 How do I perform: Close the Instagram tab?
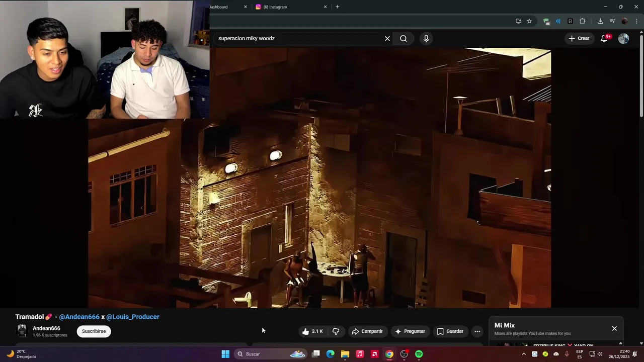coord(325,7)
